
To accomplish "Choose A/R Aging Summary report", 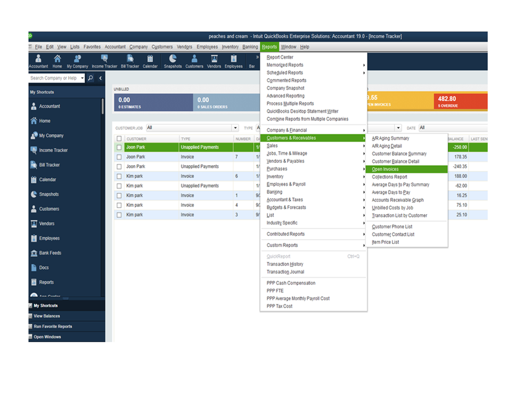I will (406, 138).
